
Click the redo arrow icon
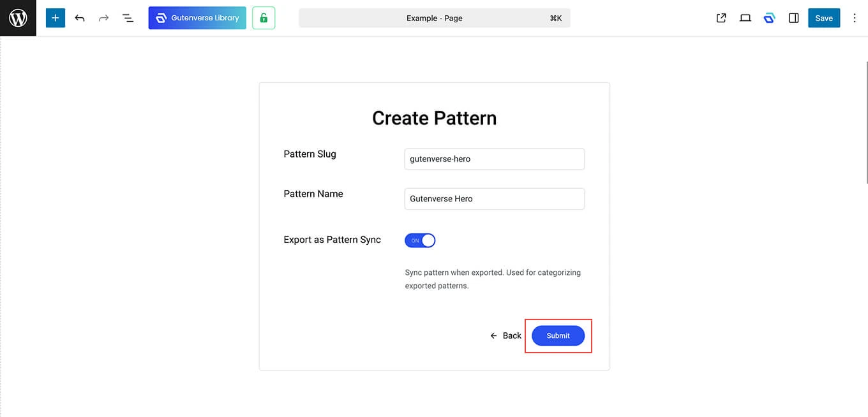click(x=103, y=18)
